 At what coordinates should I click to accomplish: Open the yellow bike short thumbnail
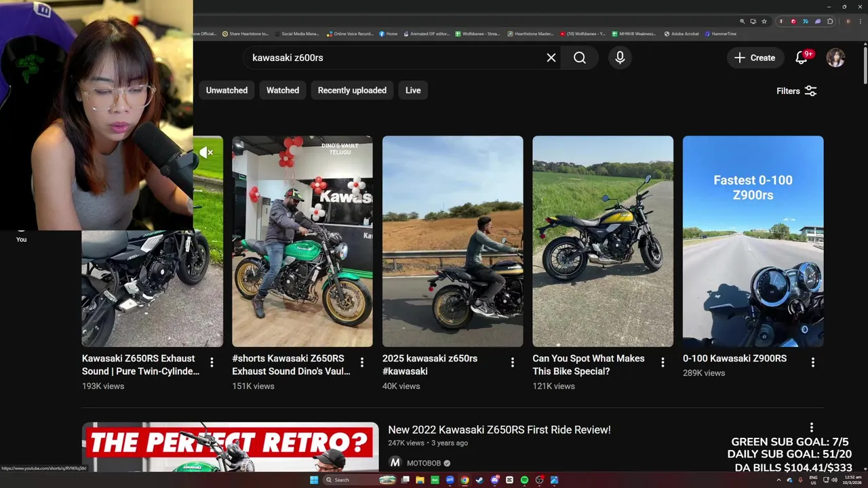[603, 241]
